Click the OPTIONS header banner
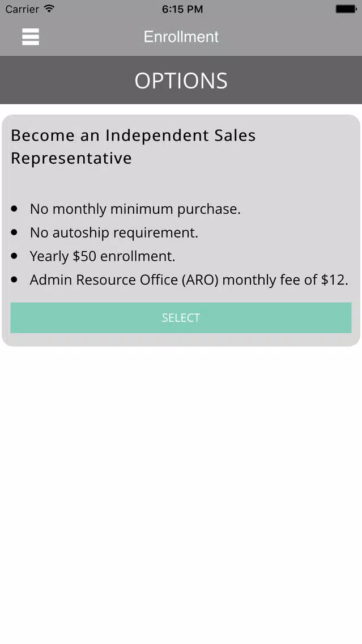 pos(181,80)
